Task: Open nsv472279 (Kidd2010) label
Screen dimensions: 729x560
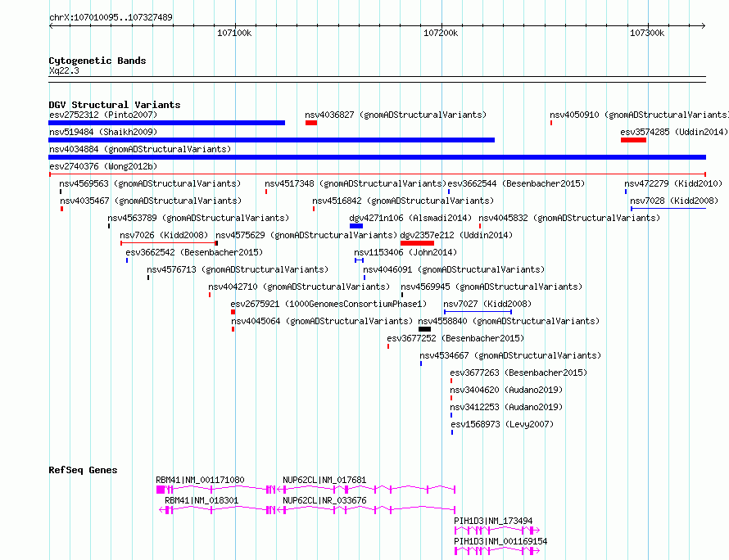Action: (x=673, y=183)
